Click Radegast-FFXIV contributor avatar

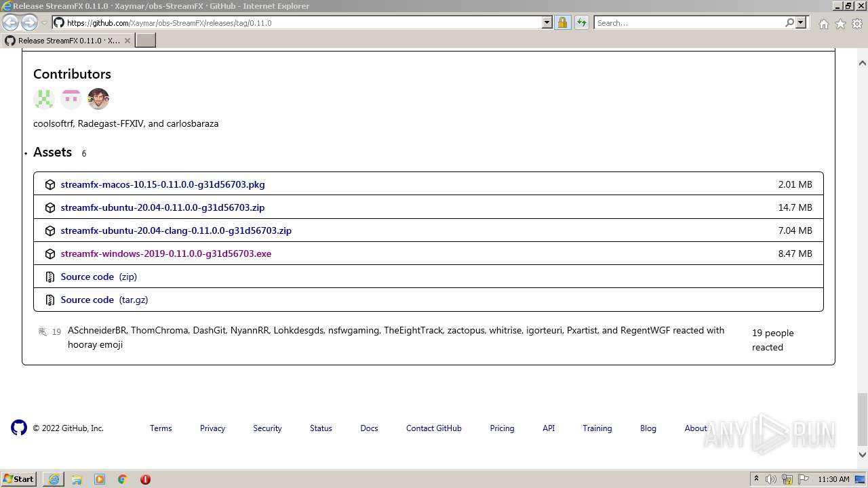pos(71,99)
